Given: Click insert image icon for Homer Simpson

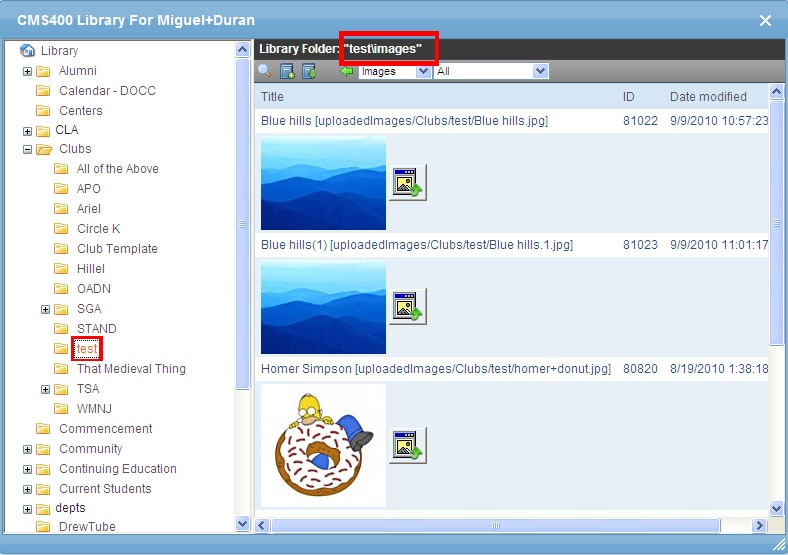Looking at the screenshot, I should pyautogui.click(x=408, y=445).
